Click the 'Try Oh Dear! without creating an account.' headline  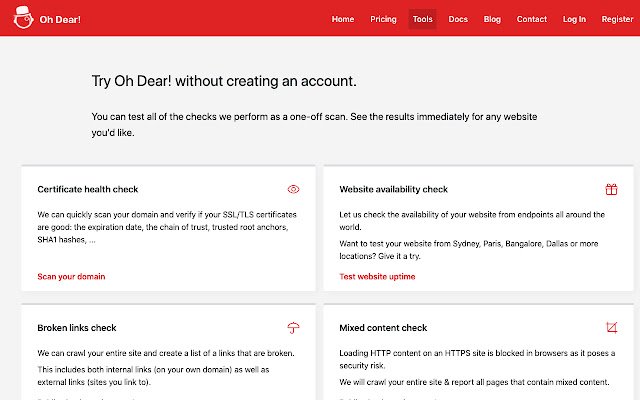224,81
